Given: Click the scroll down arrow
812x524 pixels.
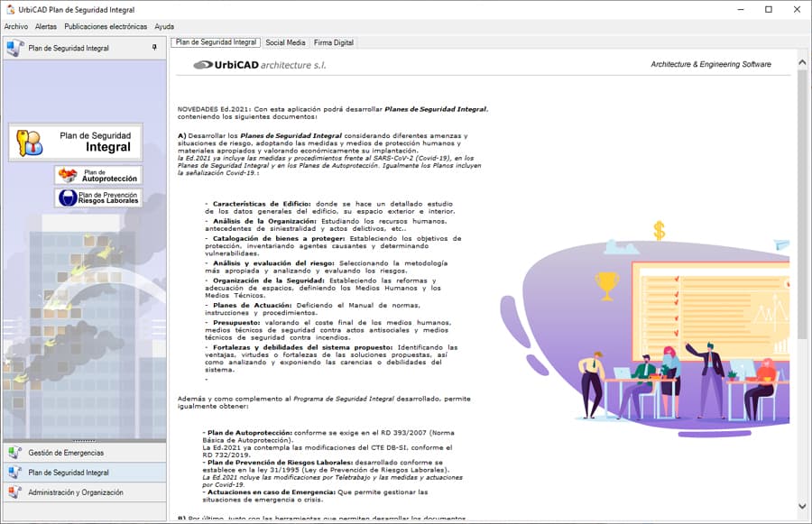Looking at the screenshot, I should tap(802, 506).
